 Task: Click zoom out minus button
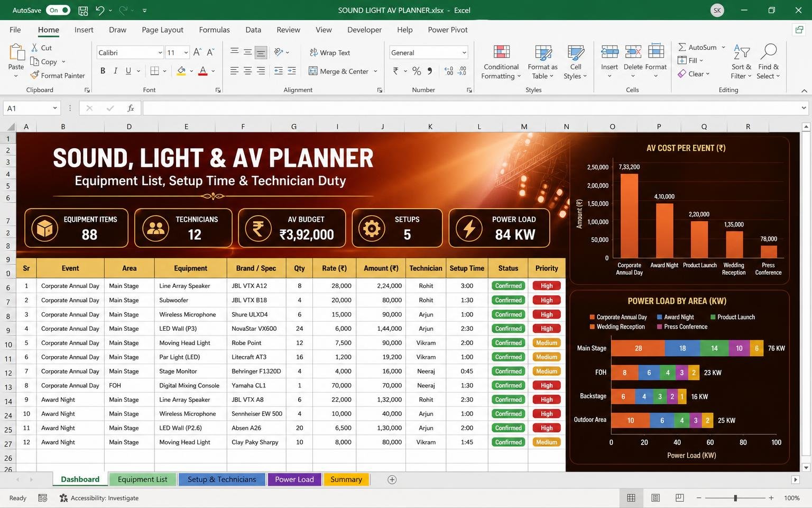click(x=699, y=498)
